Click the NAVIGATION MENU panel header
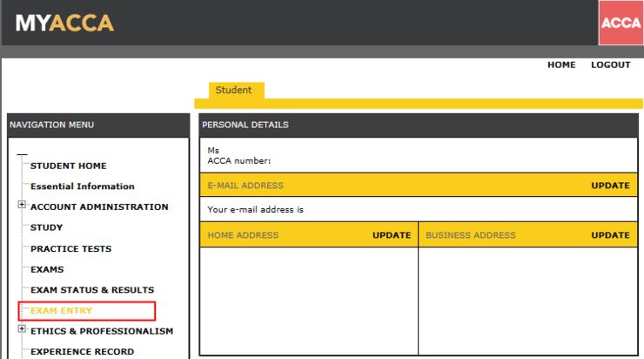Screen dimensions: 644x359 click(98, 125)
